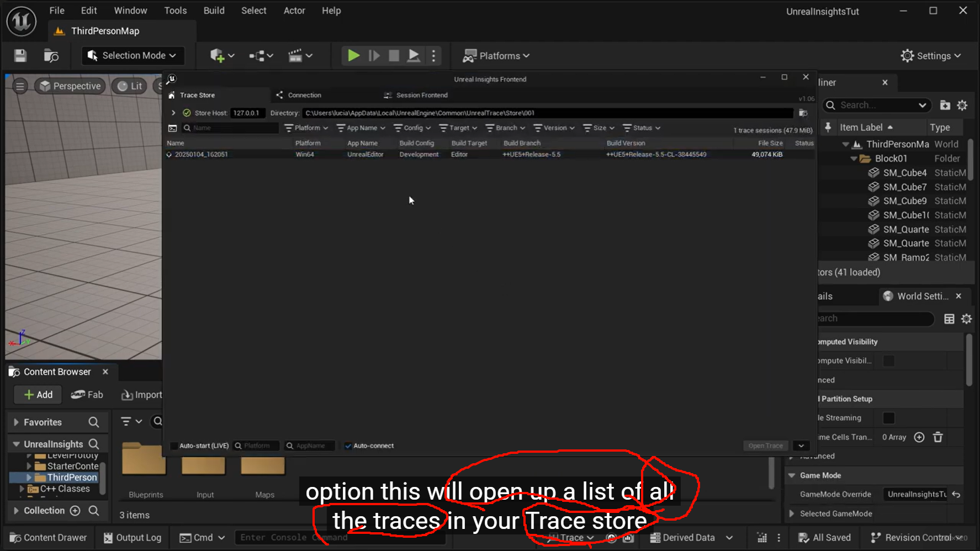Screen dimensions: 980x551
Task: Click the Add button in Content Browser
Action: [38, 395]
